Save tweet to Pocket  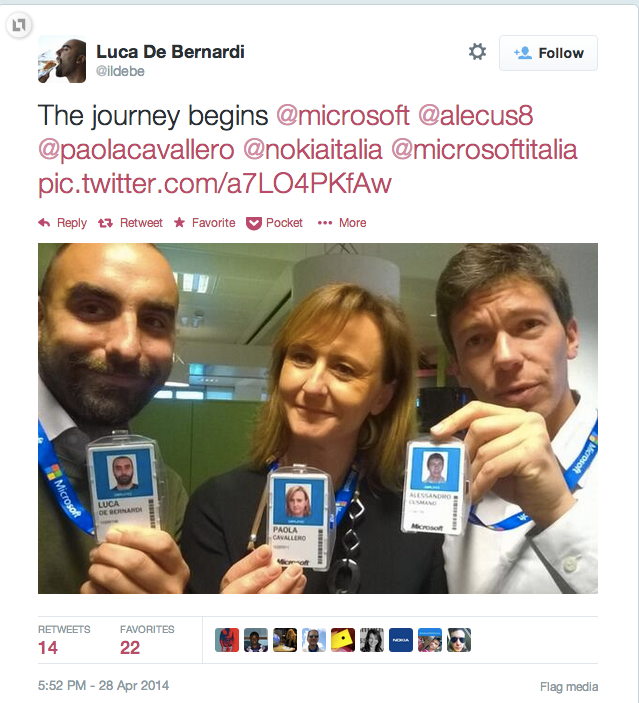coord(274,223)
